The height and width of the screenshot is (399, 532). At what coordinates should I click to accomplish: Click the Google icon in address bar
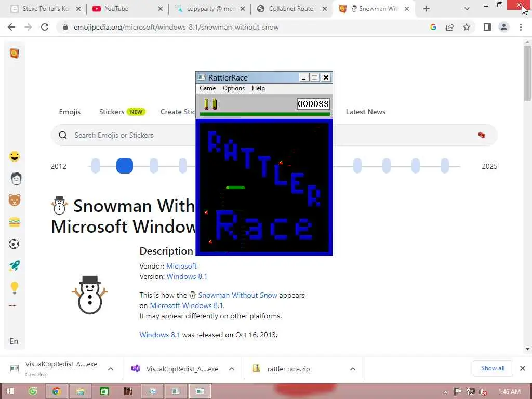pyautogui.click(x=433, y=27)
